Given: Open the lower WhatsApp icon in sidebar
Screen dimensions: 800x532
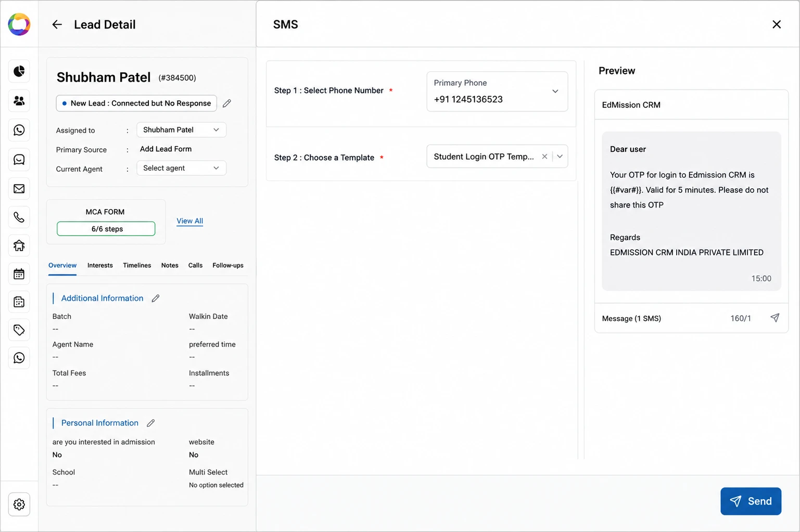Looking at the screenshot, I should coord(19,358).
